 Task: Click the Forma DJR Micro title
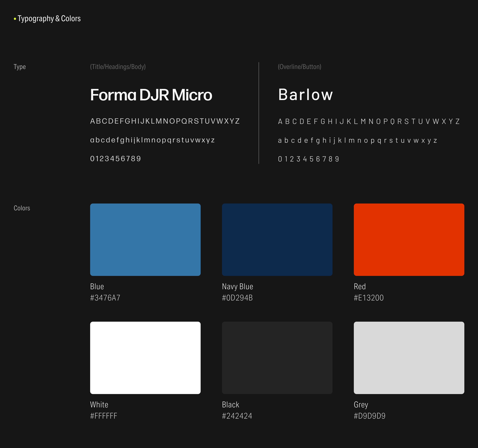pyautogui.click(x=151, y=95)
